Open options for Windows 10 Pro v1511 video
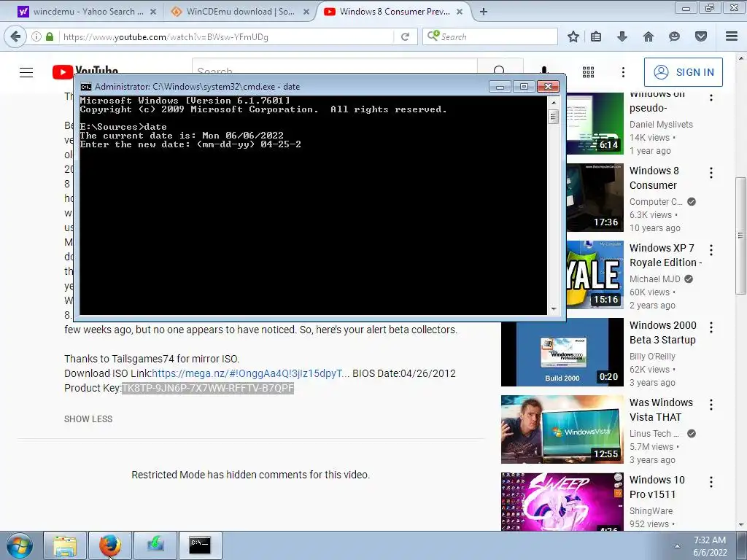 (711, 481)
